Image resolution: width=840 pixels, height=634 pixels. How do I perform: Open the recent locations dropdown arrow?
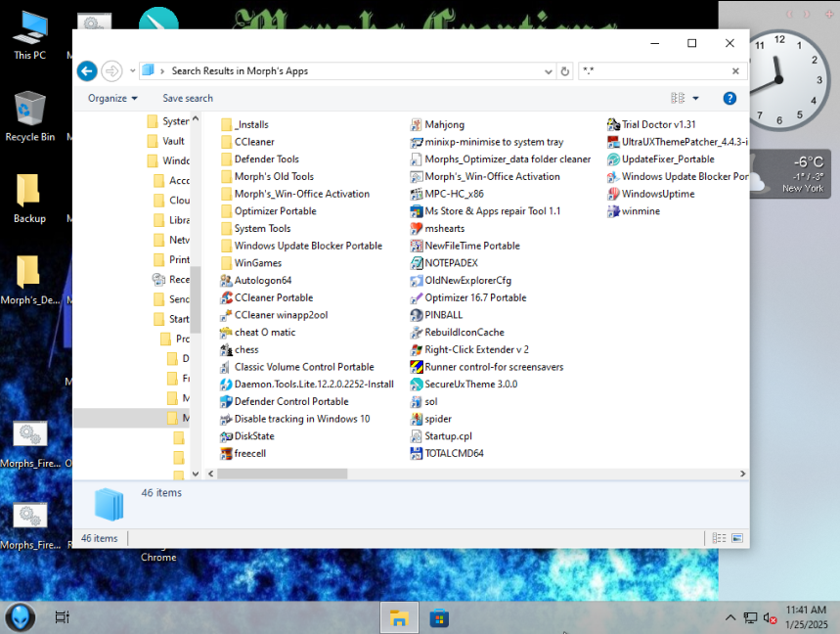[x=132, y=70]
